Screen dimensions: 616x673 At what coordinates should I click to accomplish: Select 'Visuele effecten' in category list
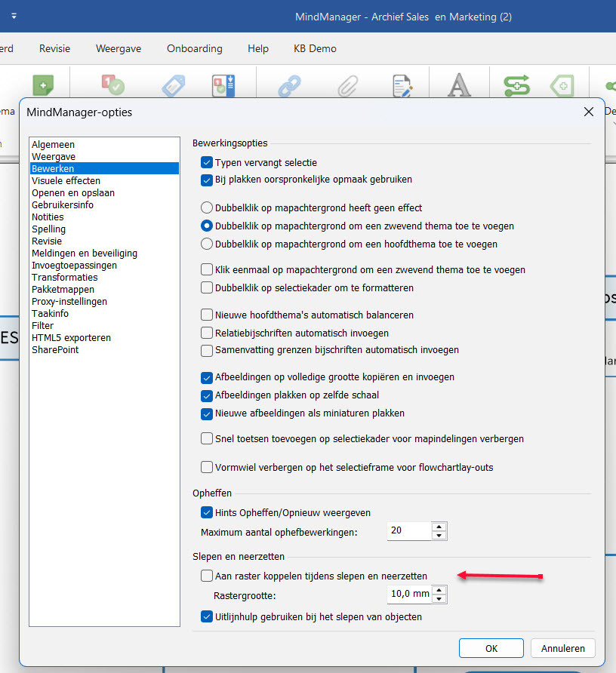66,180
